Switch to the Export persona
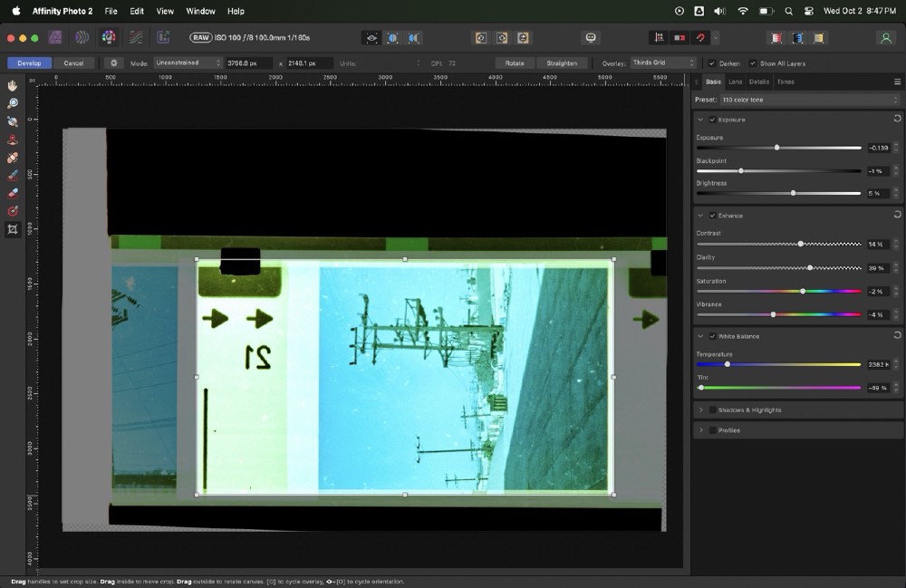The height and width of the screenshot is (588, 906). [x=163, y=37]
